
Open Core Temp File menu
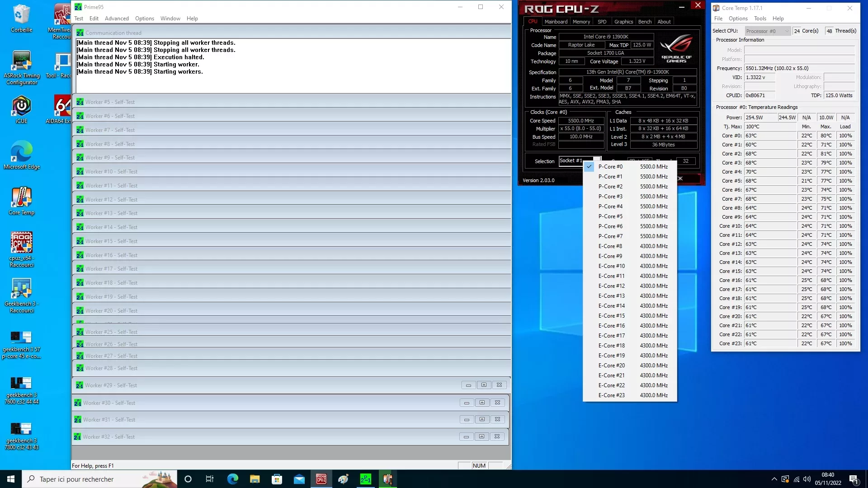pyautogui.click(x=718, y=19)
